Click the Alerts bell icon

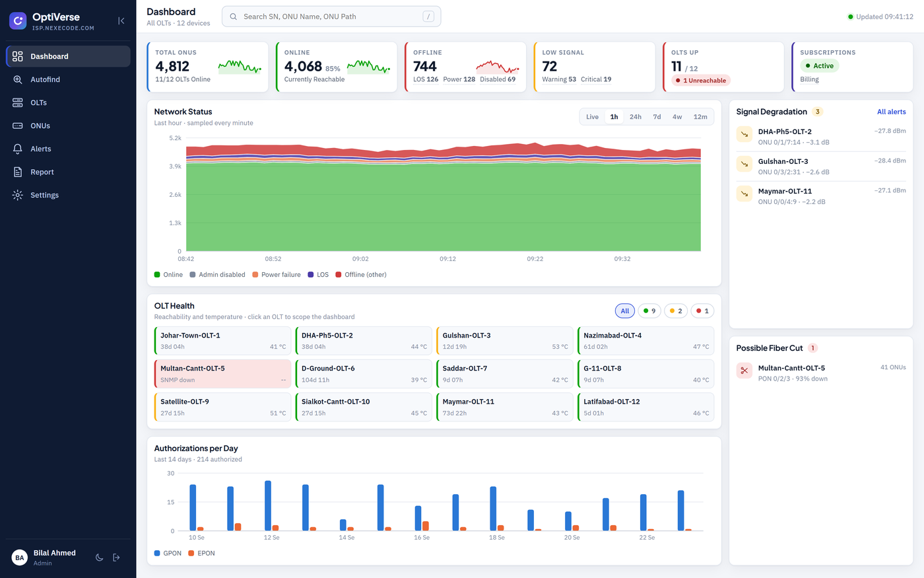point(18,149)
